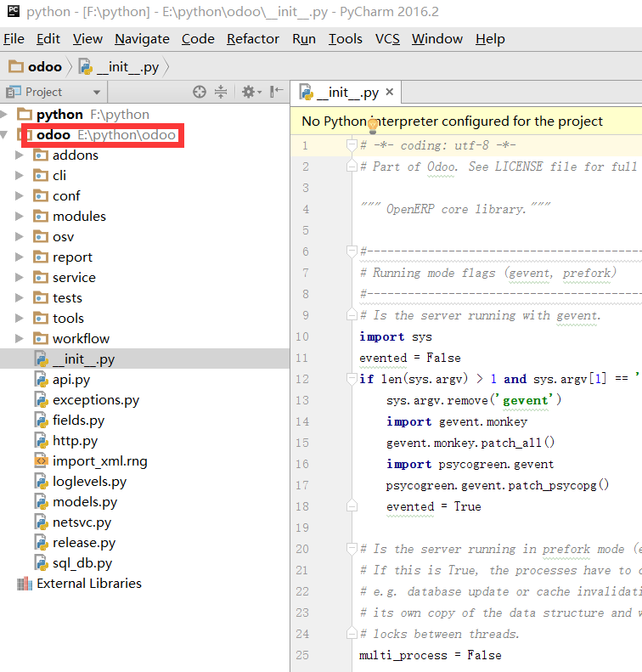
Task: Expand the addons folder
Action: tap(20, 155)
